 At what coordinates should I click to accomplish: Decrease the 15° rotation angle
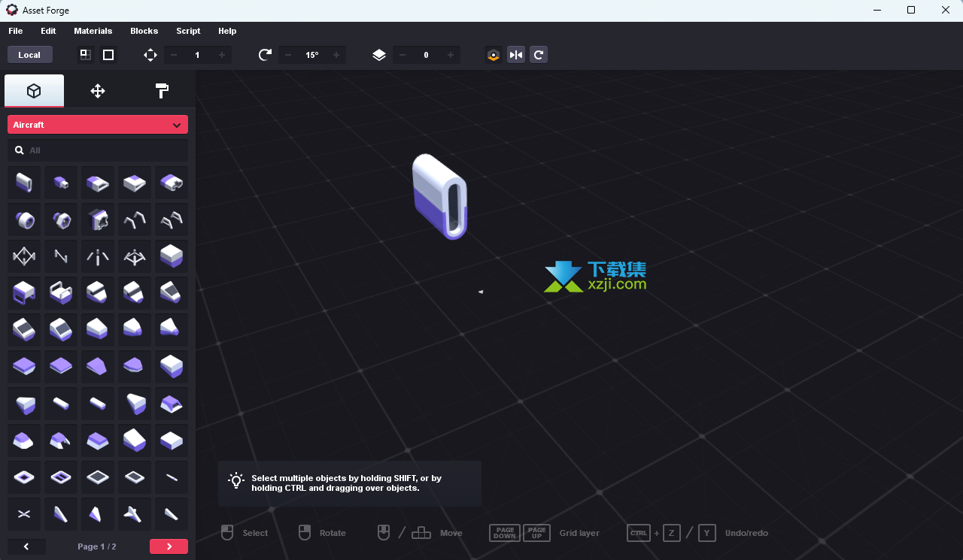coord(287,55)
